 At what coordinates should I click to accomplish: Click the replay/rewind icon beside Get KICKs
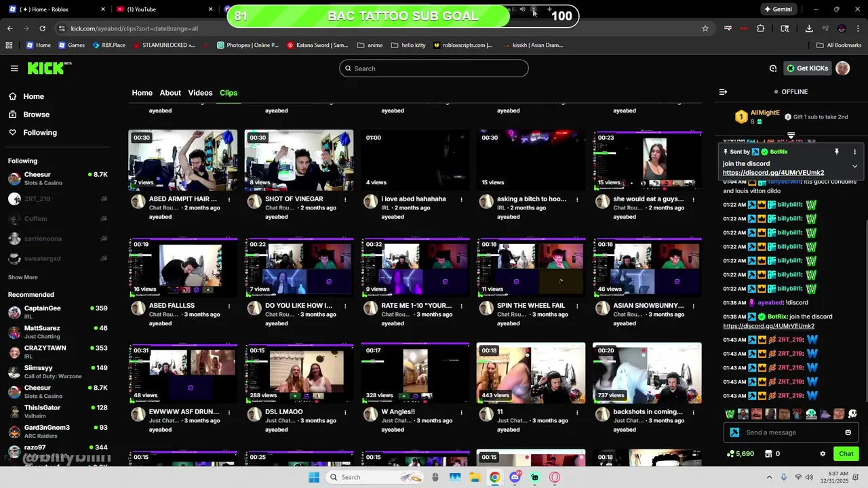[x=773, y=68]
